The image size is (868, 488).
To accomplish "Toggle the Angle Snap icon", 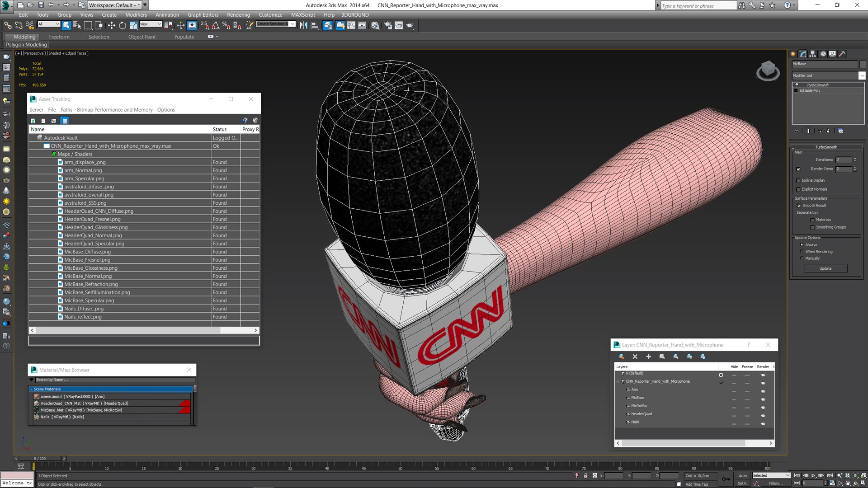I will [216, 25].
